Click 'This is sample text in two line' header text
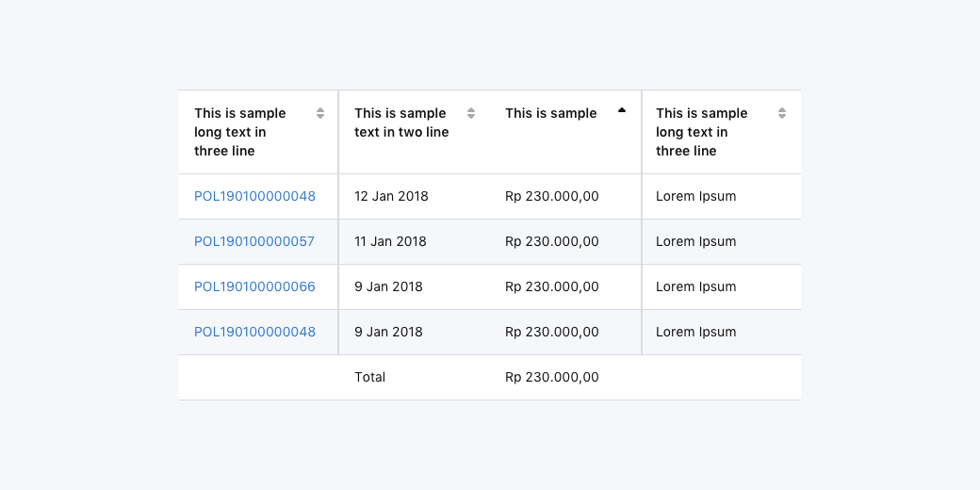The height and width of the screenshot is (490, 980). coord(401,122)
